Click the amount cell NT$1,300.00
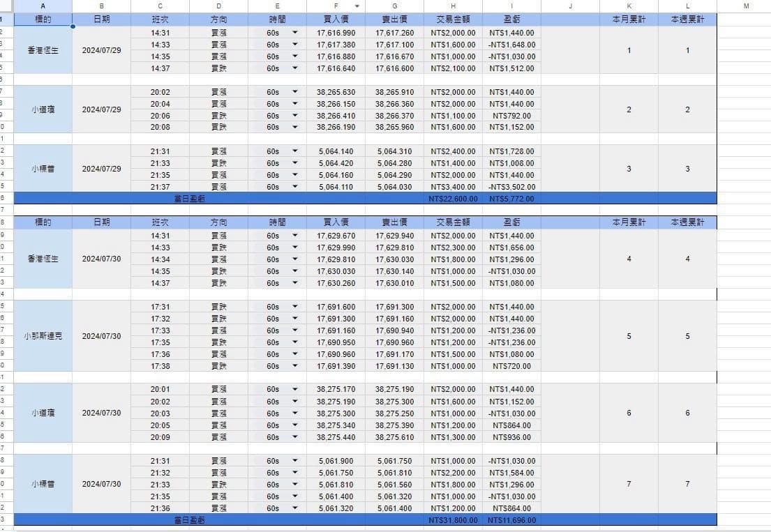Image resolution: width=771 pixels, height=532 pixels. coord(453,437)
